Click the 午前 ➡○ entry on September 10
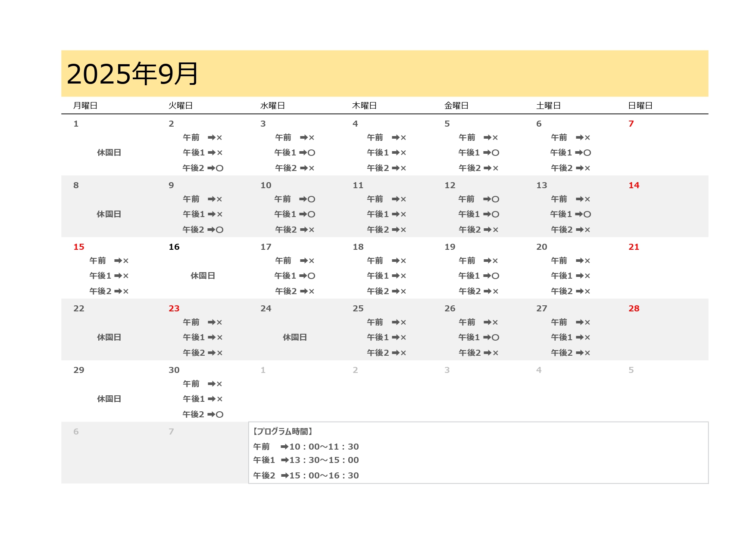Viewport: 756px width, 534px height. tap(295, 199)
